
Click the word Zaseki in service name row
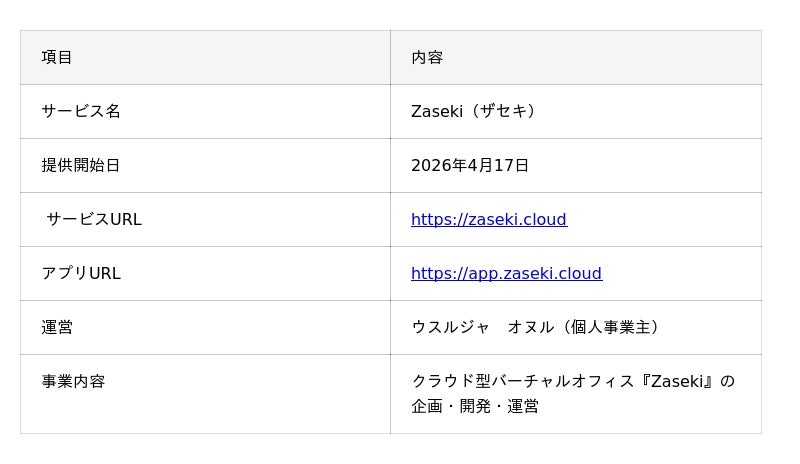coord(437,111)
